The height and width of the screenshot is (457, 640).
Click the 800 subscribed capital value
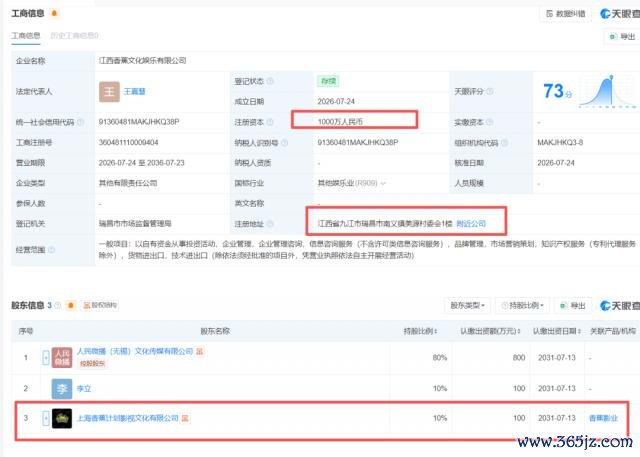(519, 357)
